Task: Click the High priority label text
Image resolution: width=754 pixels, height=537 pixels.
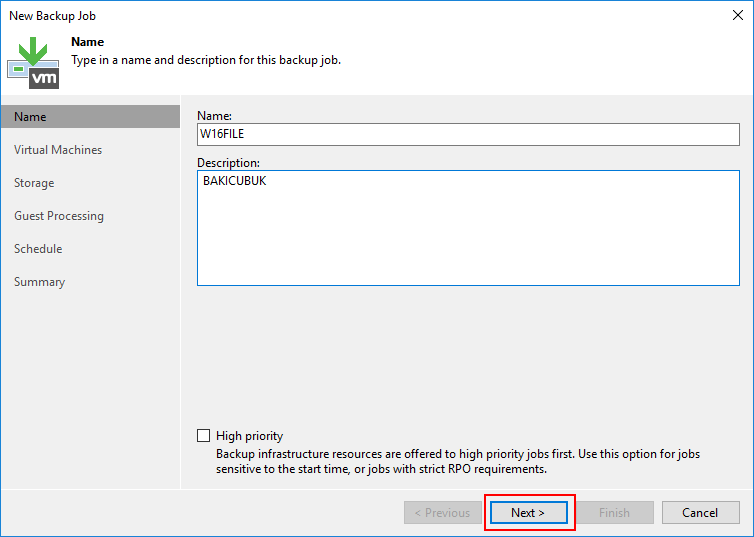Action: (249, 436)
